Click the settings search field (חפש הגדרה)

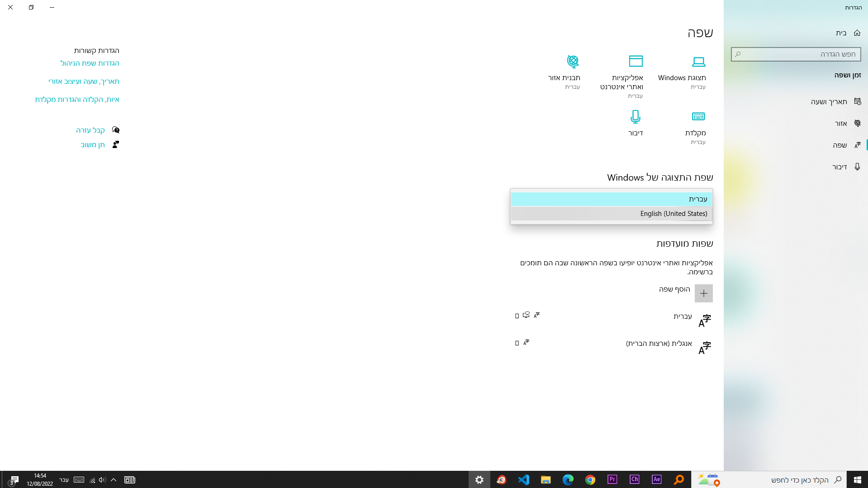(x=796, y=54)
